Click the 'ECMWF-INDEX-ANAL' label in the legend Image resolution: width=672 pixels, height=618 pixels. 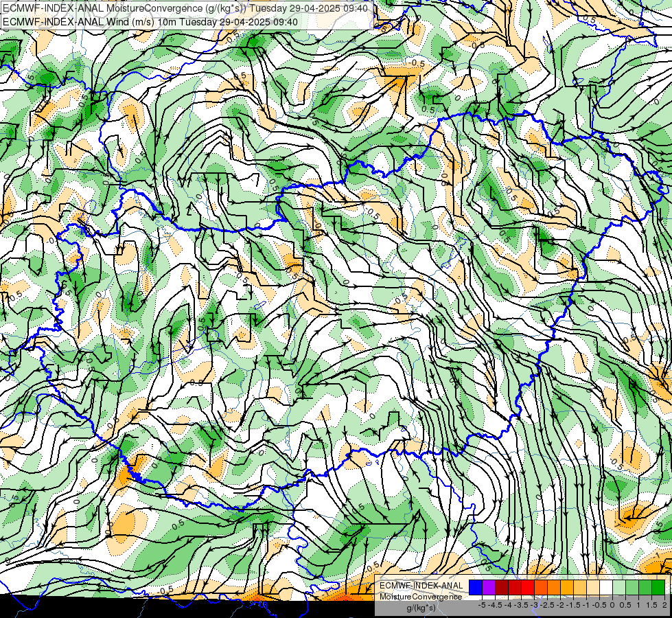coord(421,586)
